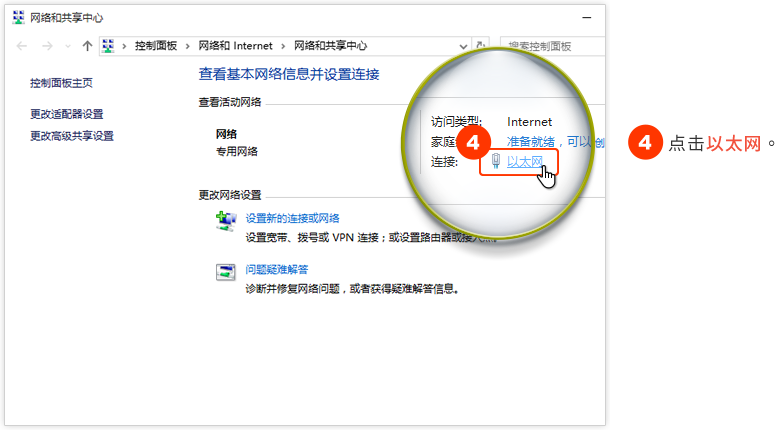780x430 pixels.
Task: Select 网络和 Internet breadcrumb in address bar
Action: (235, 46)
